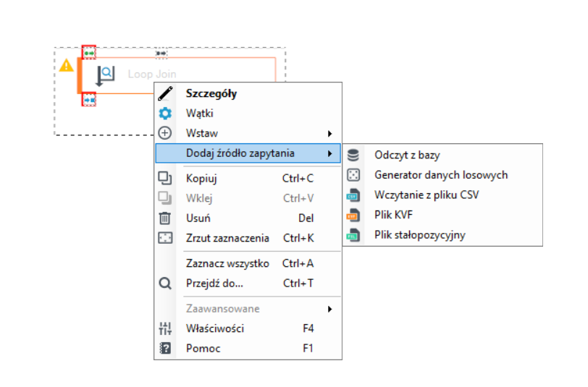
Task: Click the Loop Join node label
Action: point(152,75)
